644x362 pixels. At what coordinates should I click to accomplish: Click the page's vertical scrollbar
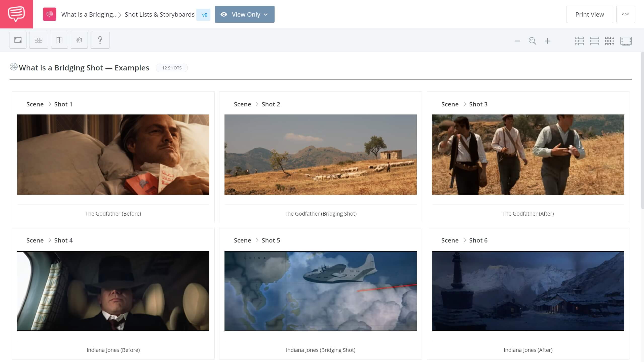(642, 130)
